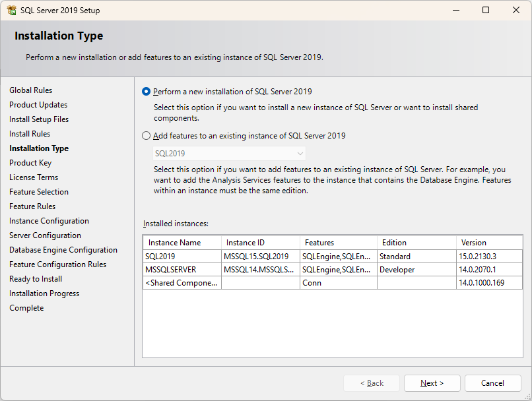Click Instance Configuration in sidebar
The width and height of the screenshot is (532, 401).
pos(50,221)
